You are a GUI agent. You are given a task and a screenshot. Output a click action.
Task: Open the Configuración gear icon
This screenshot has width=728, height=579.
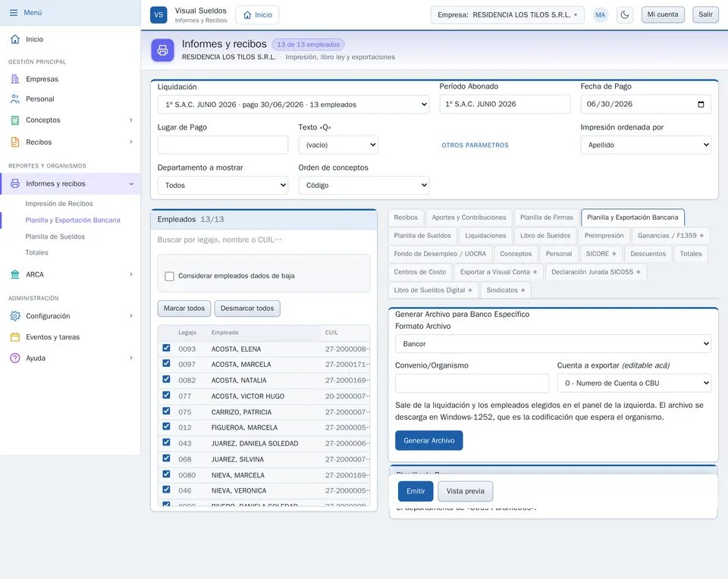[x=15, y=316]
